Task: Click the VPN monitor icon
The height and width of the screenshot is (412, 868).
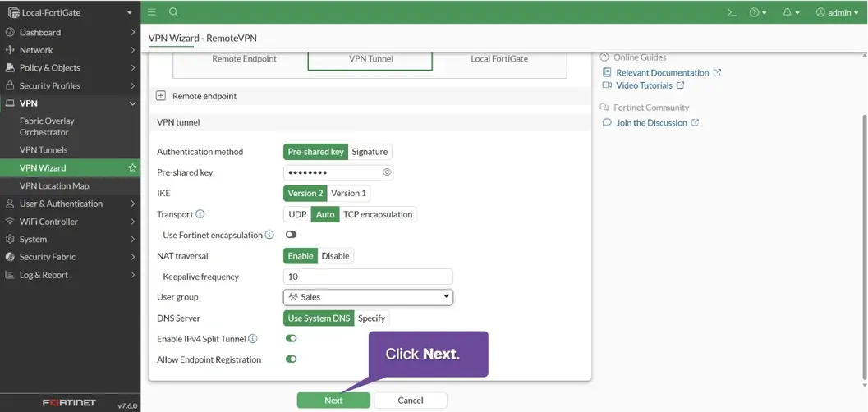Action: [9, 103]
